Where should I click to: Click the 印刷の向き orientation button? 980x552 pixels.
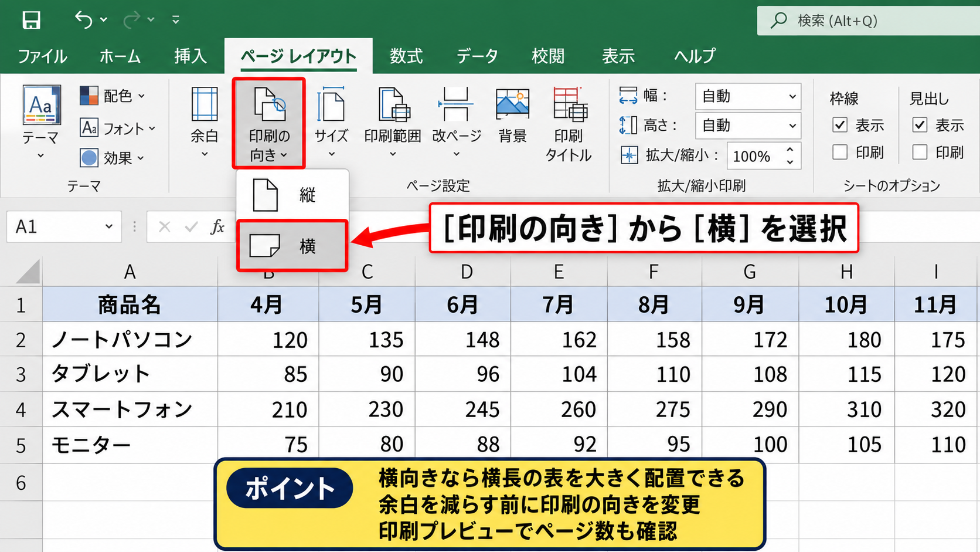coord(269,124)
